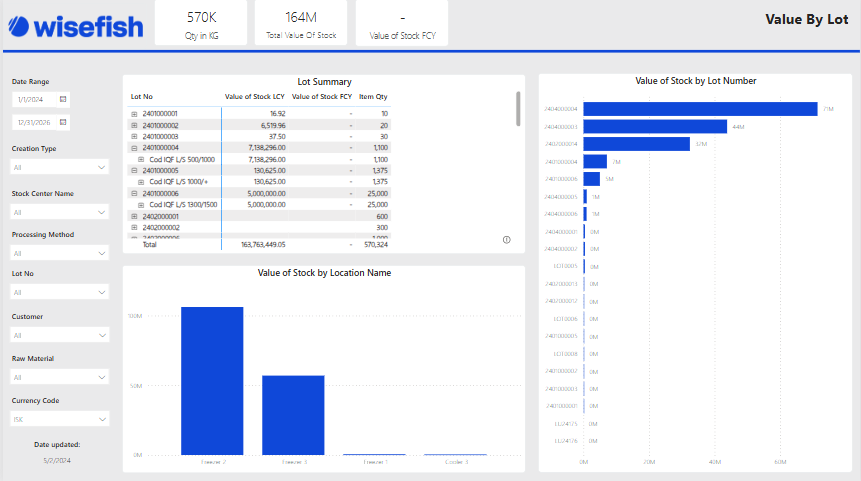The width and height of the screenshot is (861, 481).
Task: Collapse lot 2401000004 row
Action: tap(134, 148)
